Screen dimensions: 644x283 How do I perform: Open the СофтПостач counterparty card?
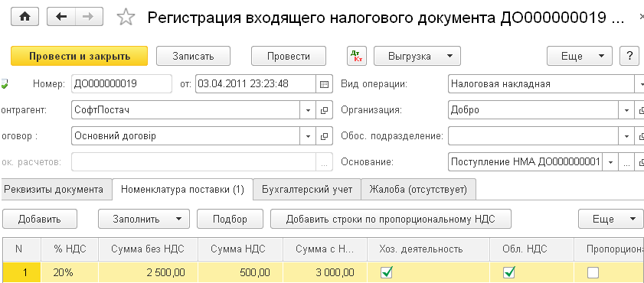pyautogui.click(x=324, y=110)
